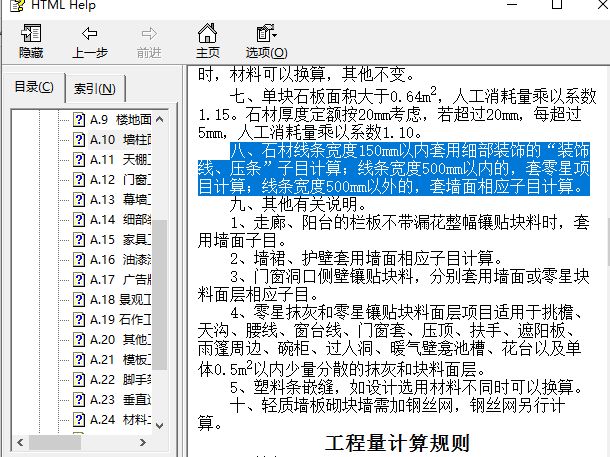Open the Options 选项(O) toolbar menu

tap(266, 41)
